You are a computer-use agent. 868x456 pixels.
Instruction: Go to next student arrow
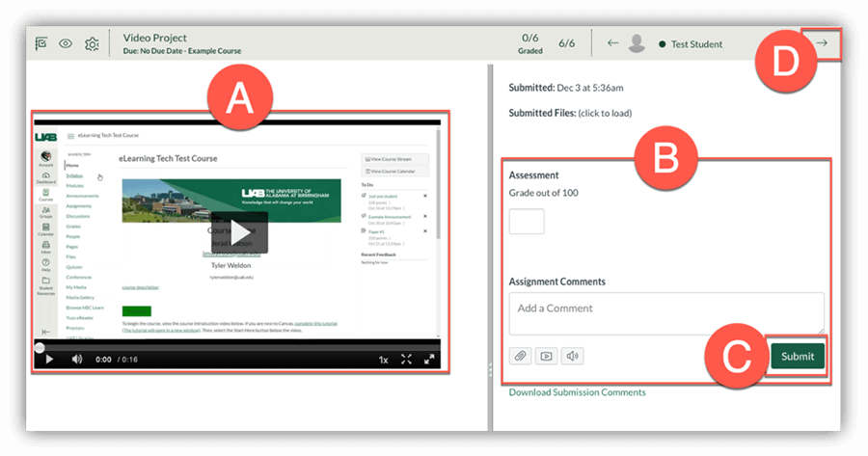(822, 43)
